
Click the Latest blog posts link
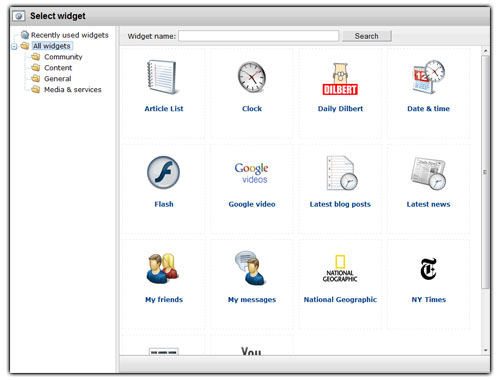click(x=340, y=204)
